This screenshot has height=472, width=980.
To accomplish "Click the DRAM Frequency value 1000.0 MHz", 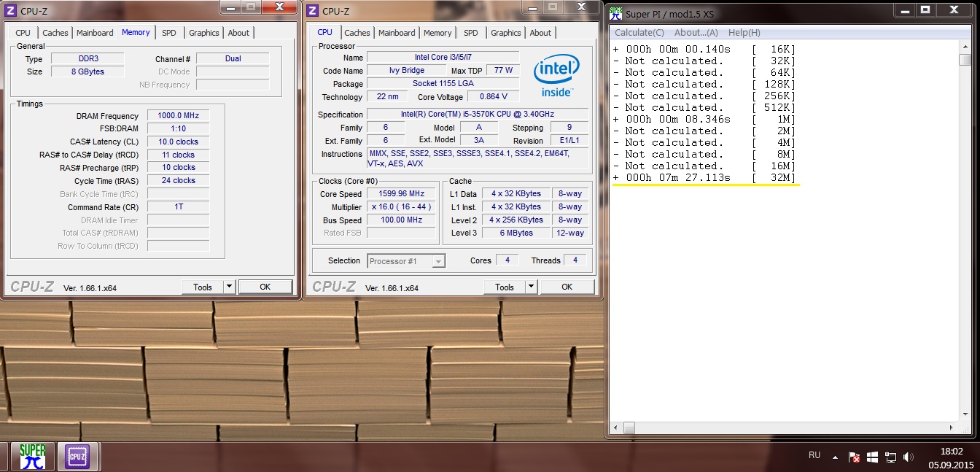I will click(179, 116).
